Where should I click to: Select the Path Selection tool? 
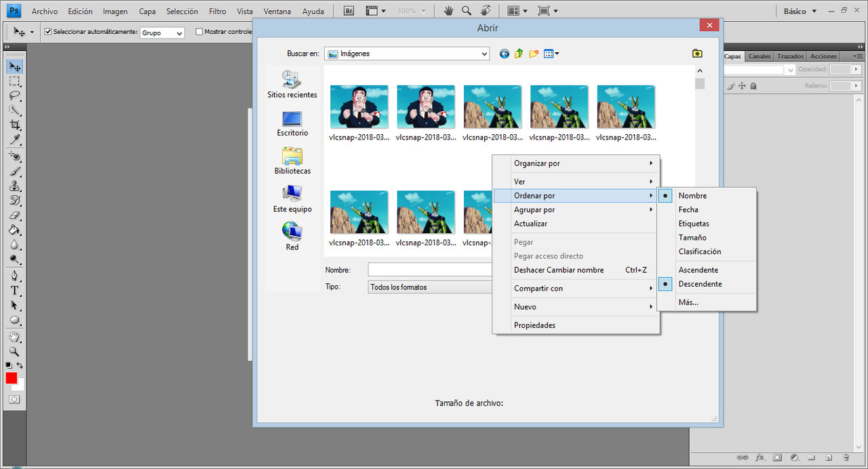pyautogui.click(x=14, y=306)
